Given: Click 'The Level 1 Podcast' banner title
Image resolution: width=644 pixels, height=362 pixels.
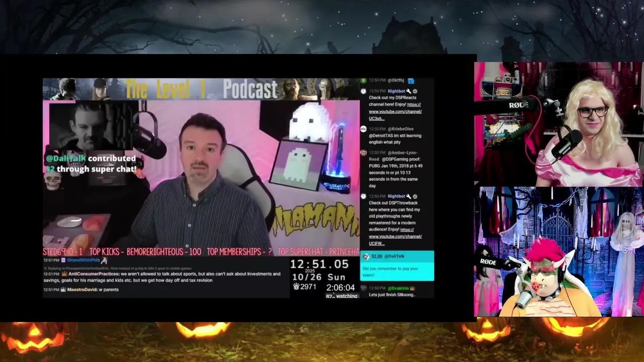Looking at the screenshot, I should [201, 89].
